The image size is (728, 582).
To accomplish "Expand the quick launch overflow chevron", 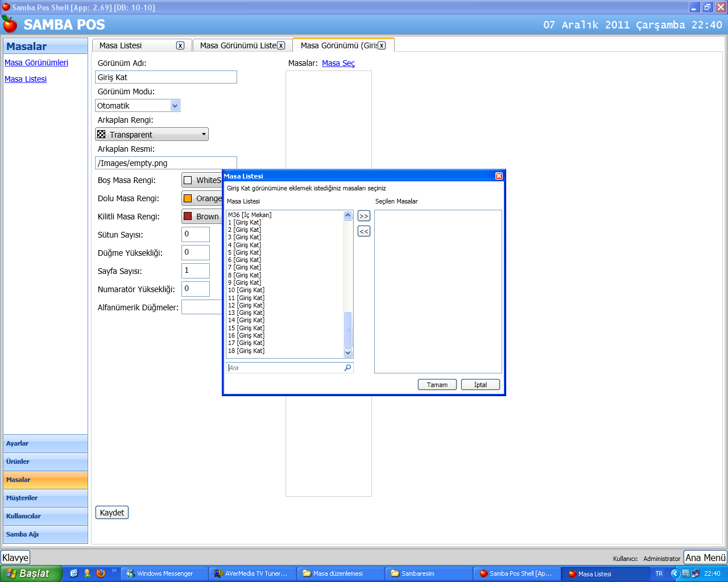I will click(114, 571).
